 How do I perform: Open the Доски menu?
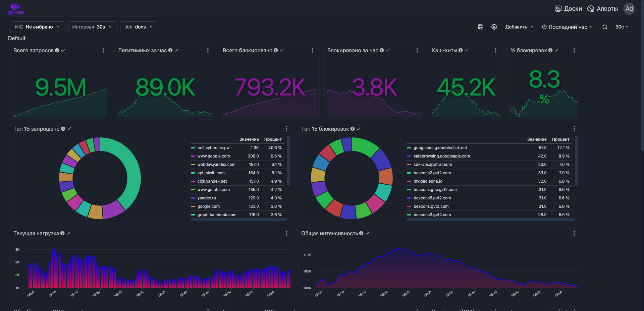[x=569, y=9]
